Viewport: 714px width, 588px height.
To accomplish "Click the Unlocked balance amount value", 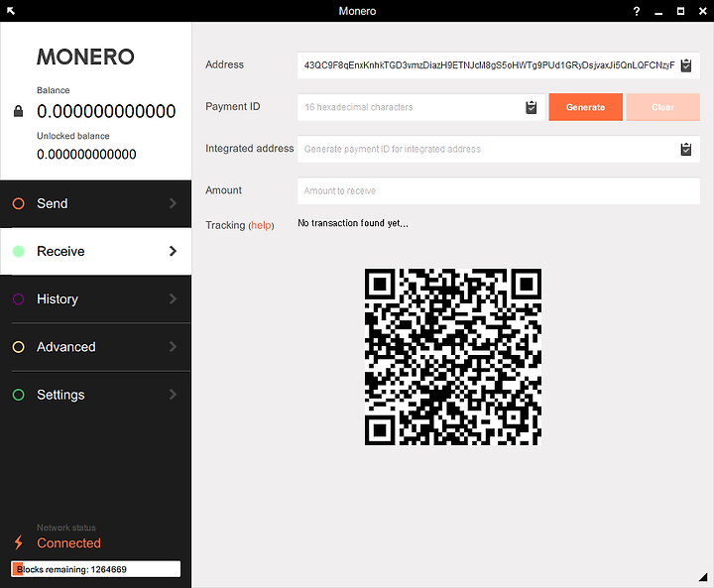I will [86, 155].
